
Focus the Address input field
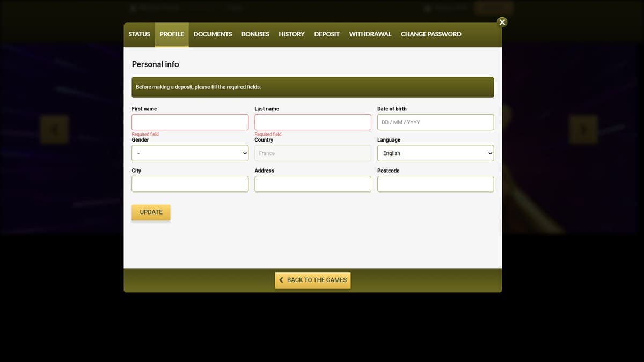pyautogui.click(x=313, y=184)
